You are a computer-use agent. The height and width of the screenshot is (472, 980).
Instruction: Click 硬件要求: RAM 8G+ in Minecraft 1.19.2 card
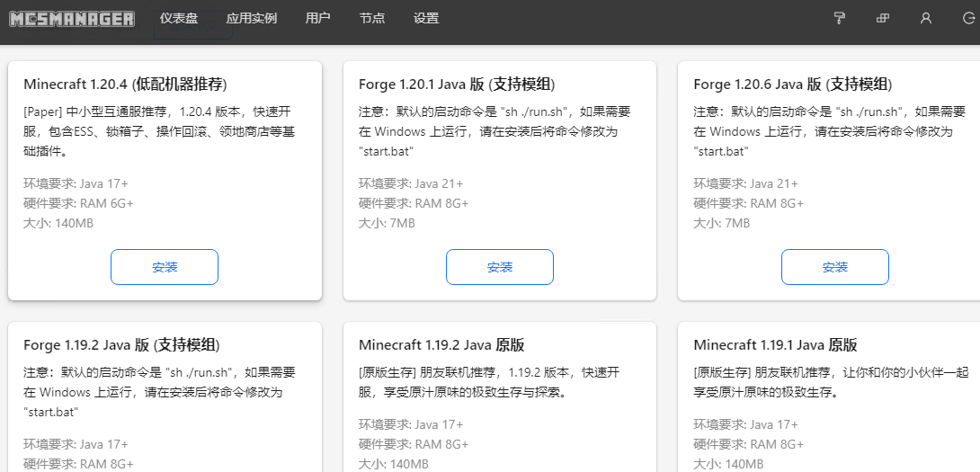click(414, 444)
